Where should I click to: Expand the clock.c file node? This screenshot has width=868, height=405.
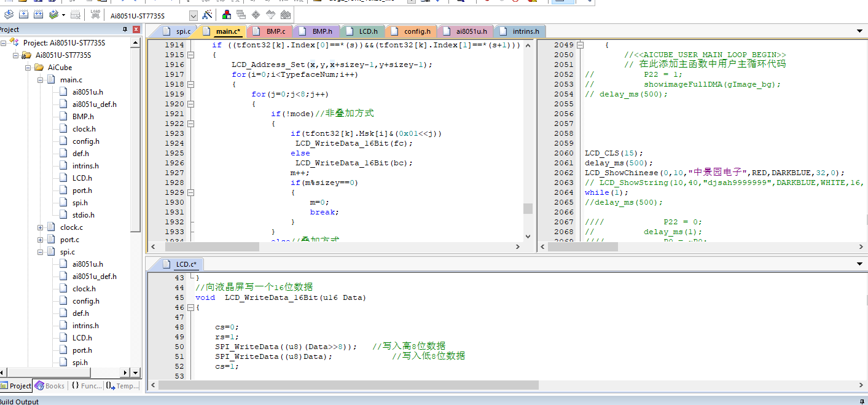[x=41, y=227]
